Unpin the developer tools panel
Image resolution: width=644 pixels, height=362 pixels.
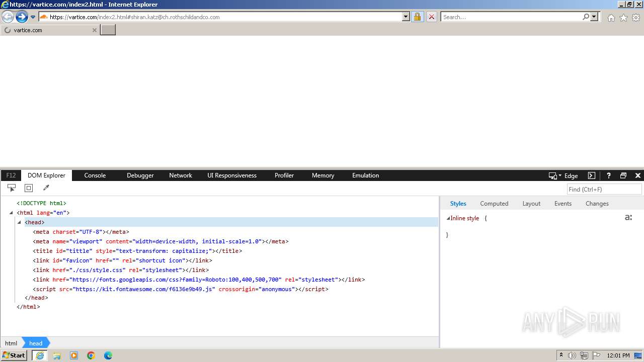[x=623, y=175]
